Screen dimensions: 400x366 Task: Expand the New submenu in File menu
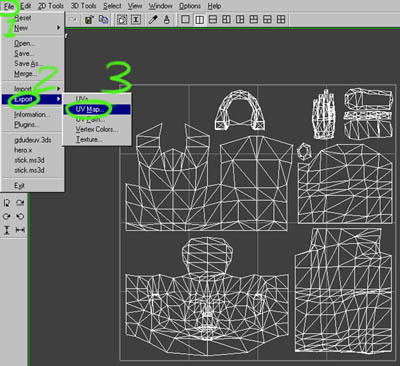(33, 28)
